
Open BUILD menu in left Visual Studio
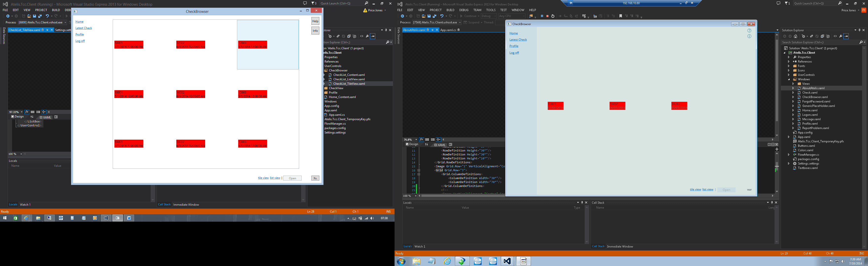pos(56,10)
